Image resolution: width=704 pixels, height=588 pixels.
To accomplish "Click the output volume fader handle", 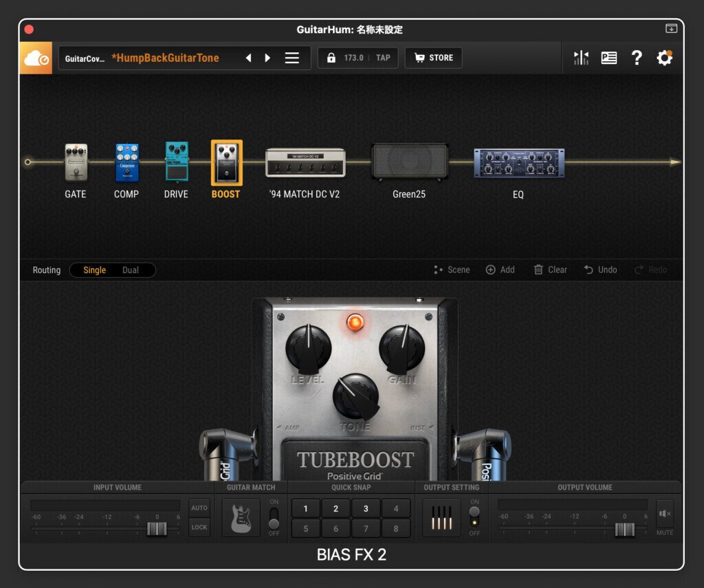I will [x=625, y=530].
